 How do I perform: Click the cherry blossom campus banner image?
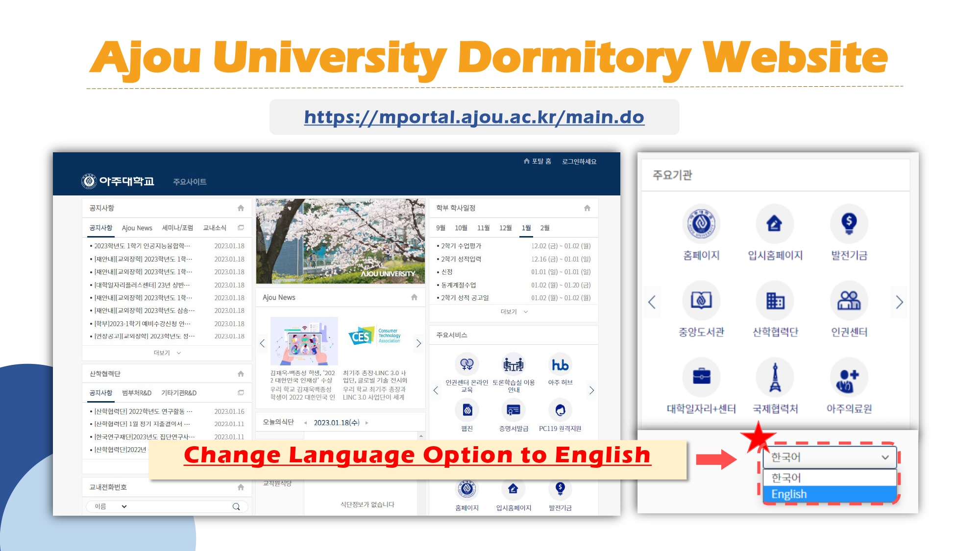pos(341,241)
